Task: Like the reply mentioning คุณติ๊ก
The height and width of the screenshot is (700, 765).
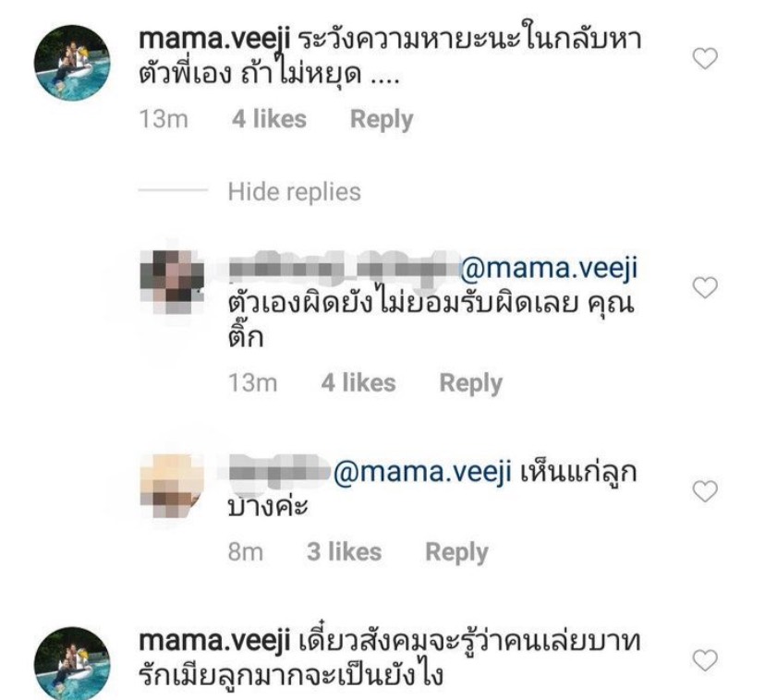Action: click(x=705, y=287)
